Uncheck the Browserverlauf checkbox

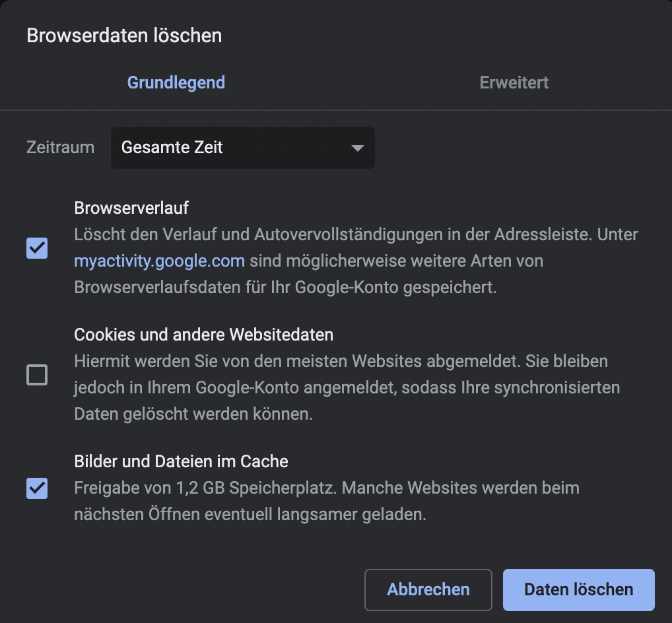[x=37, y=248]
